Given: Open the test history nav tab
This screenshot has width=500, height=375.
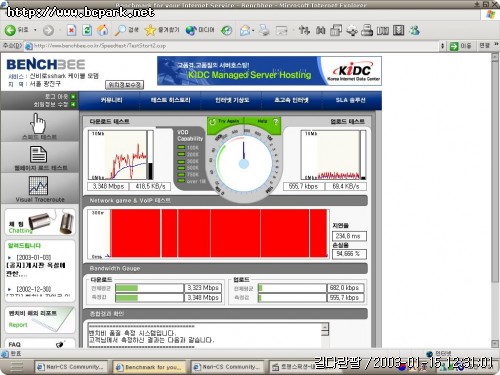Looking at the screenshot, I should click(x=170, y=100).
